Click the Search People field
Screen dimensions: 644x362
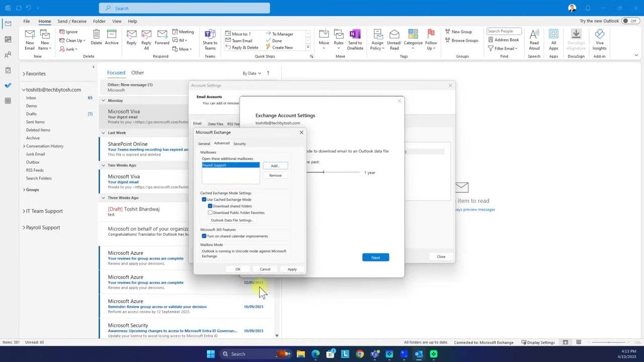(x=504, y=31)
